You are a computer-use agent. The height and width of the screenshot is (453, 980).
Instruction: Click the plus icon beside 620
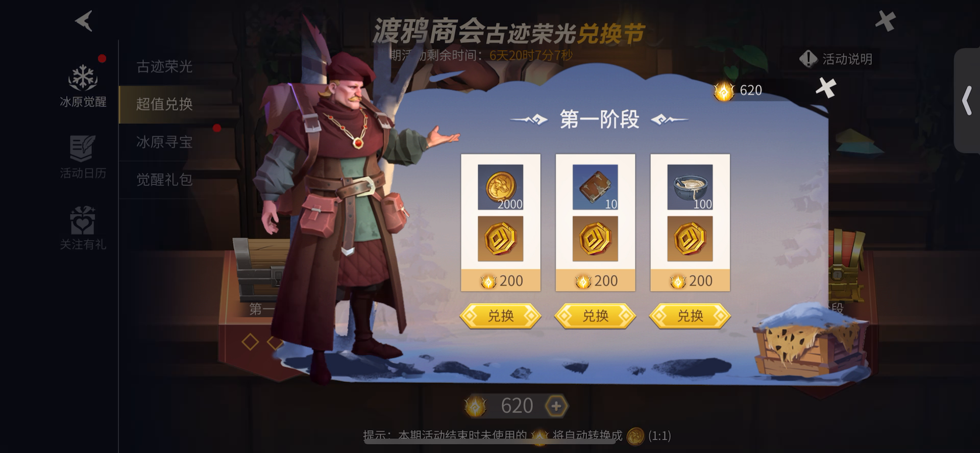click(556, 406)
